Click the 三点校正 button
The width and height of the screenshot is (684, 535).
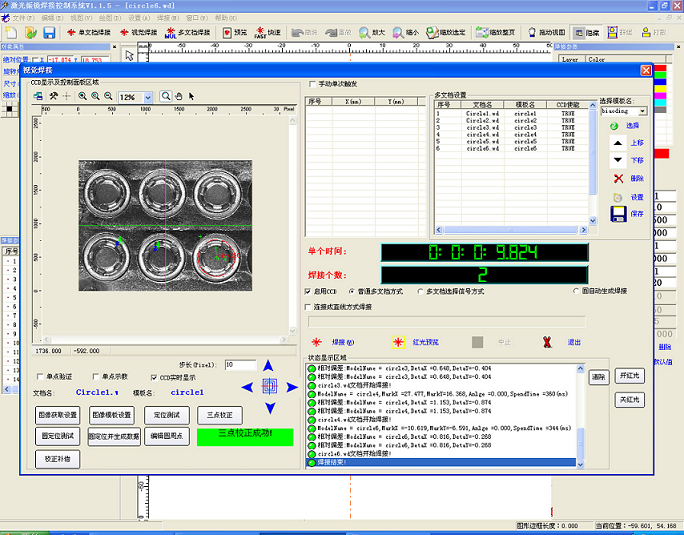(x=220, y=415)
